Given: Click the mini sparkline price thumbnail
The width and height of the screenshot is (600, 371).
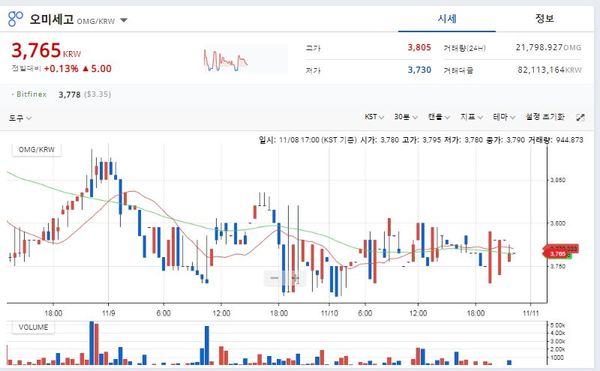Looking at the screenshot, I should [226, 60].
